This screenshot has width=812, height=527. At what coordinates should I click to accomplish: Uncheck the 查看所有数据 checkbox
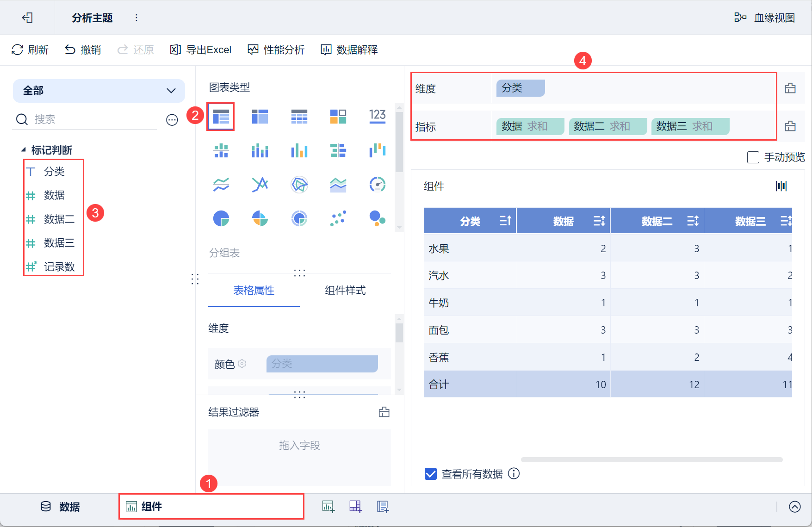[431, 474]
